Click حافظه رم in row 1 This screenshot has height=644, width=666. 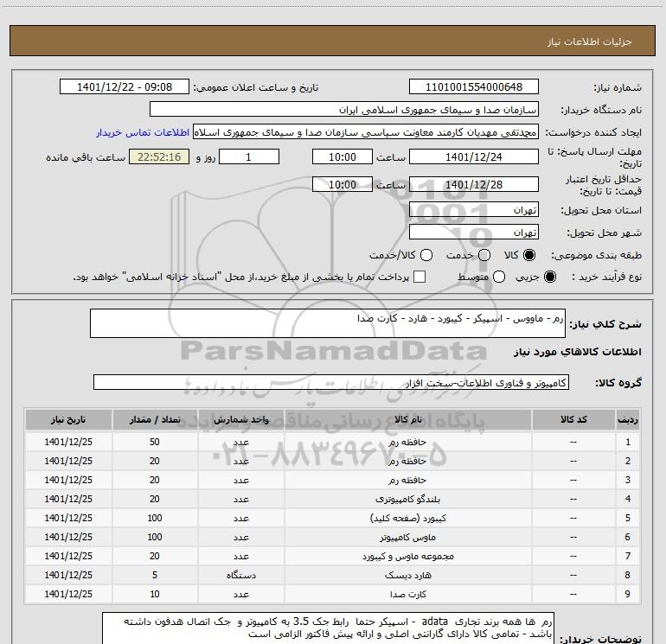[407, 442]
